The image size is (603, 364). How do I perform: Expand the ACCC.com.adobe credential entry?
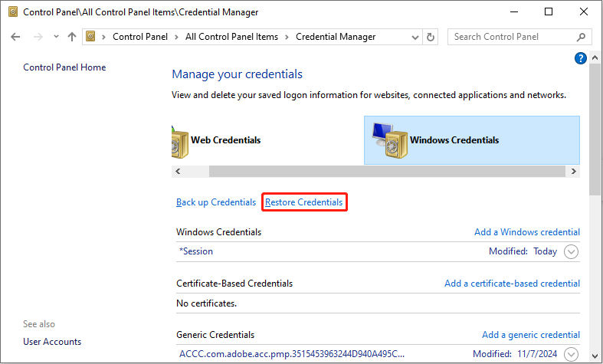571,354
